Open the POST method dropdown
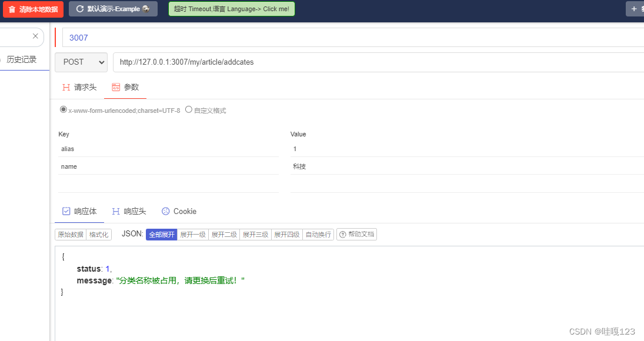This screenshot has width=644, height=341. click(81, 62)
